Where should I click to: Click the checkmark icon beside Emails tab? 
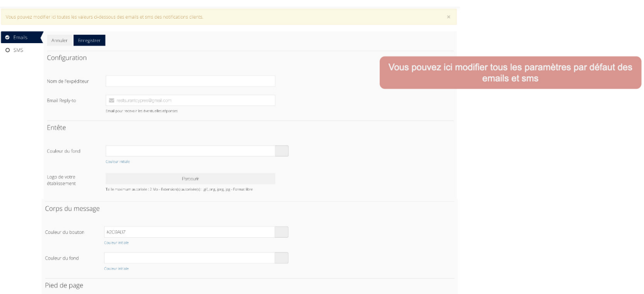[x=7, y=37]
